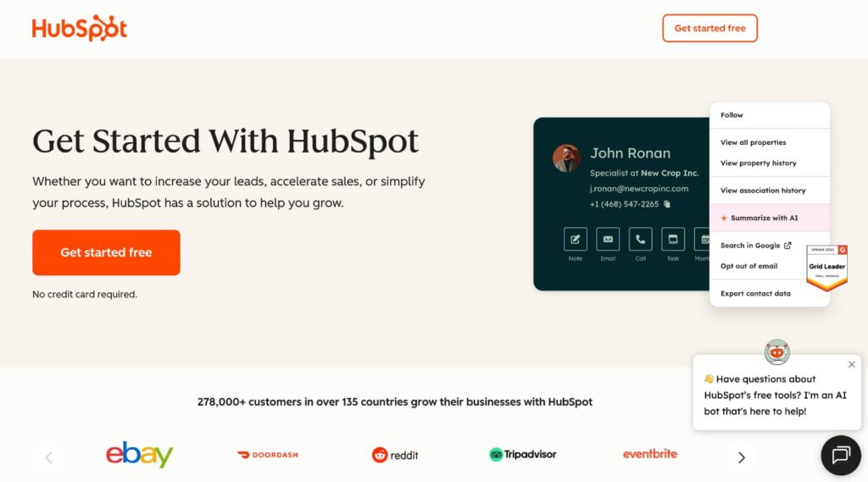Click the Call phone icon
This screenshot has width=868, height=482.
click(x=641, y=239)
